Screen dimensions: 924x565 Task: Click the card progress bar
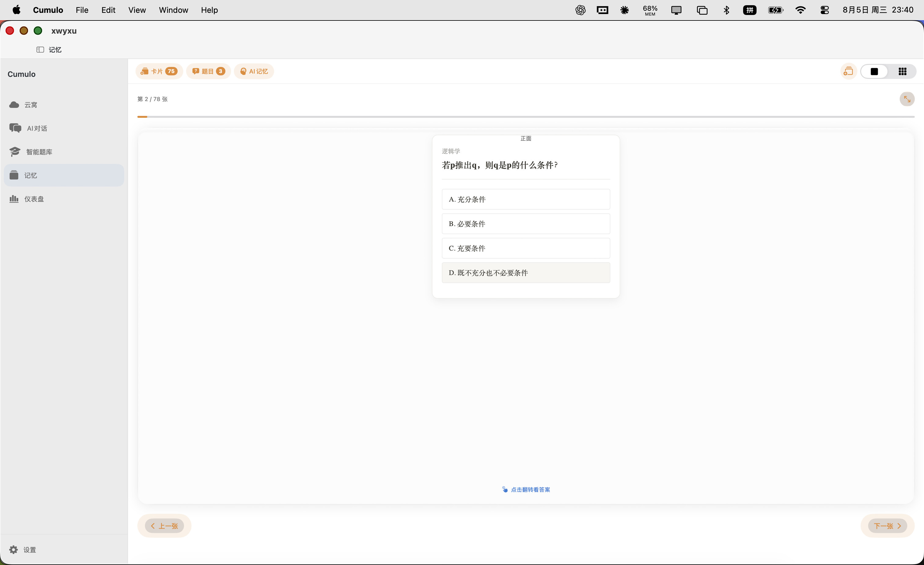point(526,117)
